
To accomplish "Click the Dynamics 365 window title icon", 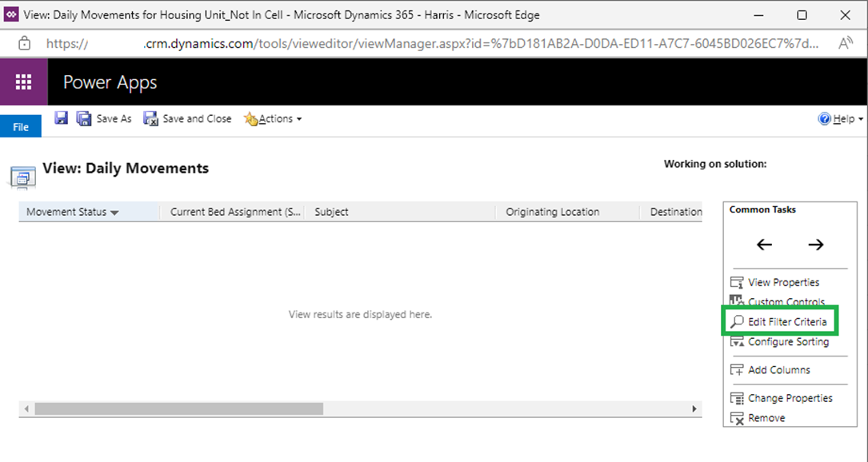I will [x=11, y=15].
